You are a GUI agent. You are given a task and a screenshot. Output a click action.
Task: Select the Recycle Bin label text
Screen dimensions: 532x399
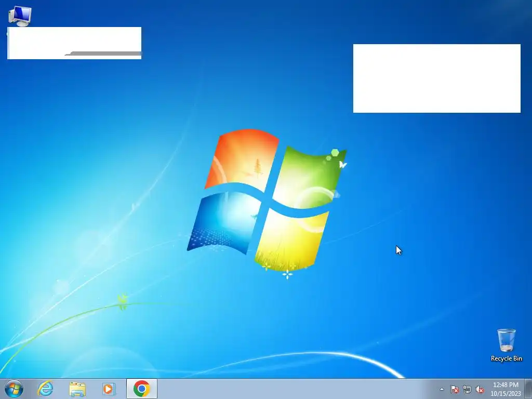pos(506,358)
